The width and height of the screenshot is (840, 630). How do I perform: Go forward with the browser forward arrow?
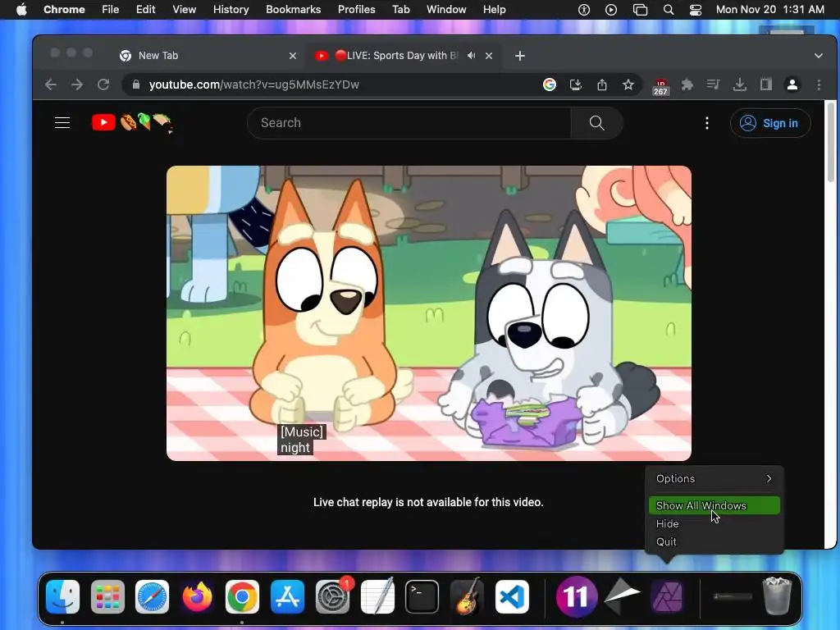pyautogui.click(x=77, y=84)
